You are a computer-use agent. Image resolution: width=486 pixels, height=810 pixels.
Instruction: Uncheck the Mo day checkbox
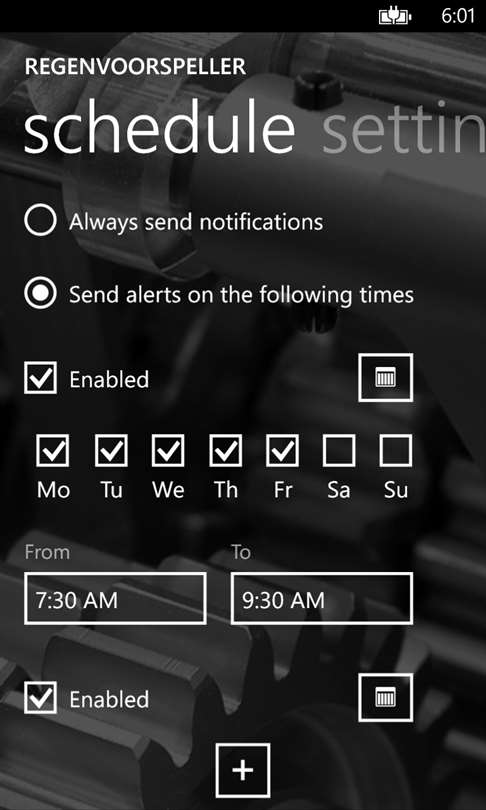click(53, 450)
